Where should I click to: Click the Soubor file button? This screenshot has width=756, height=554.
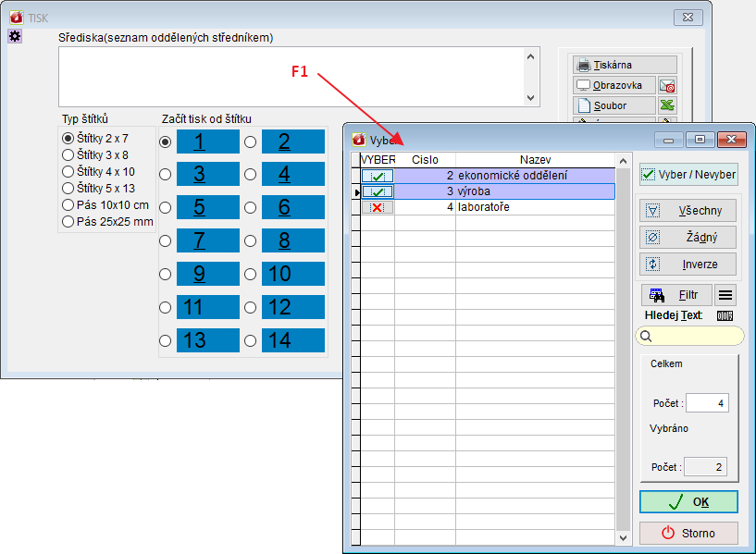[x=614, y=105]
